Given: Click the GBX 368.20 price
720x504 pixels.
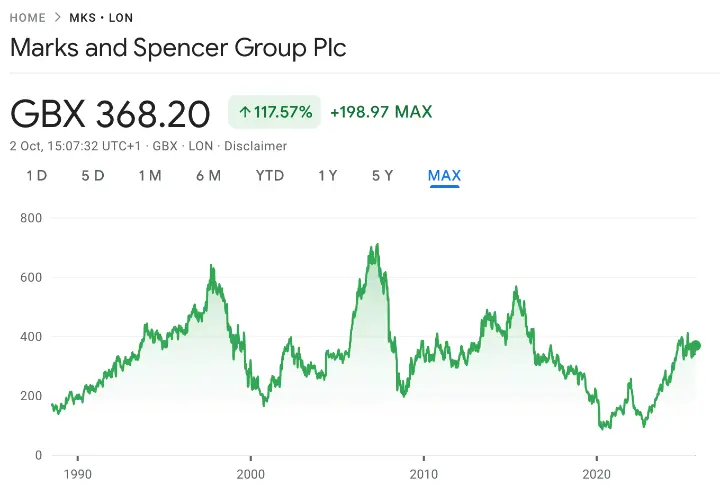Looking at the screenshot, I should [x=110, y=114].
